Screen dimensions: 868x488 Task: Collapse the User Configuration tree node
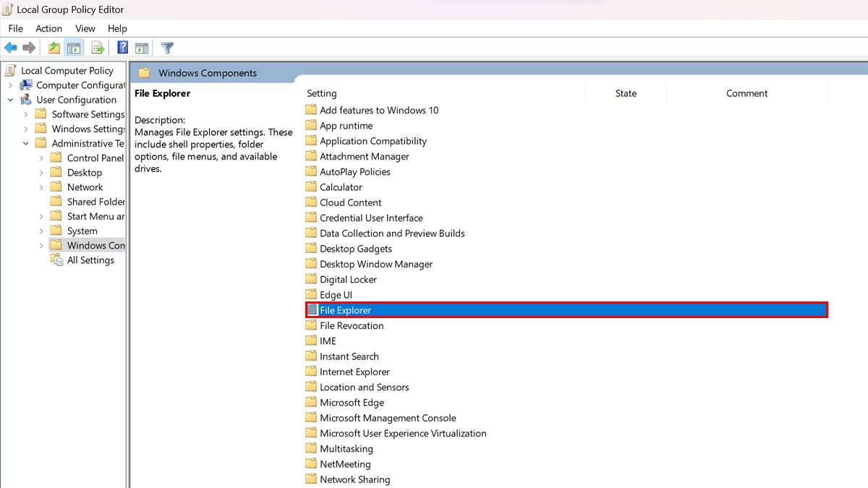11,100
